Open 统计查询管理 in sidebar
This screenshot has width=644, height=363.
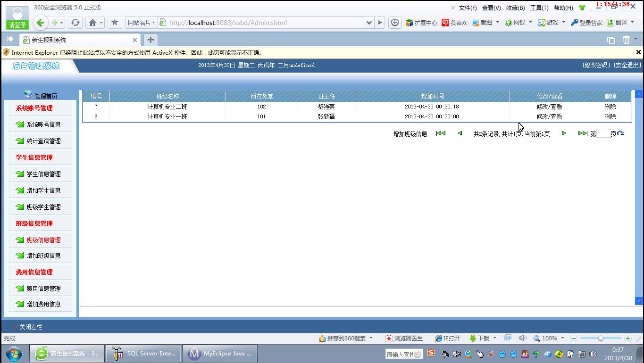tap(43, 141)
